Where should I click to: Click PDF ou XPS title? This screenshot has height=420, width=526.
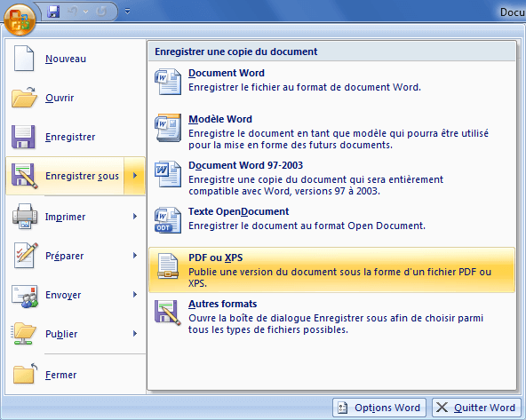(215, 258)
